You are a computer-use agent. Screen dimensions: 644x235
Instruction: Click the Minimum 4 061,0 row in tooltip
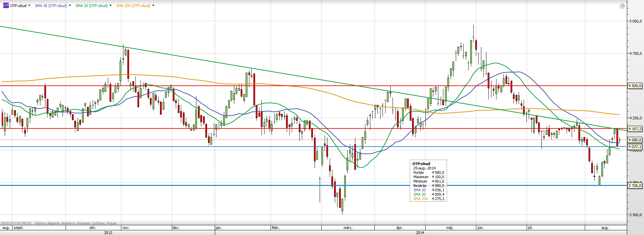pos(429,181)
